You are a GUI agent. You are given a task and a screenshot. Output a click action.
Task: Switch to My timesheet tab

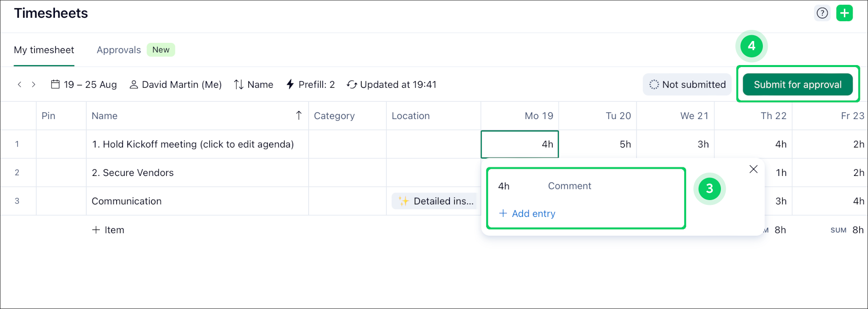44,50
